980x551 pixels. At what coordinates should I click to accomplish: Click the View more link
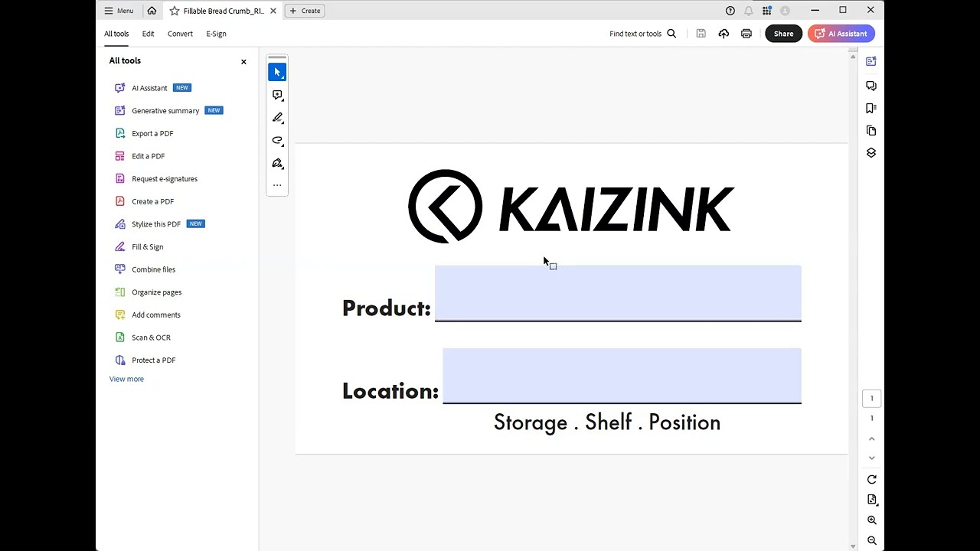click(x=126, y=379)
